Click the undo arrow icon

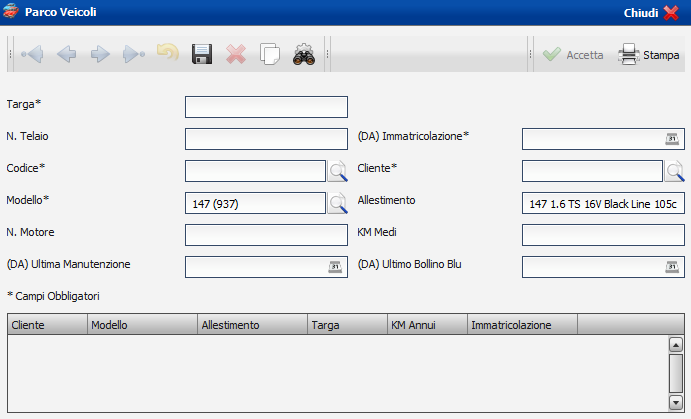(x=168, y=55)
